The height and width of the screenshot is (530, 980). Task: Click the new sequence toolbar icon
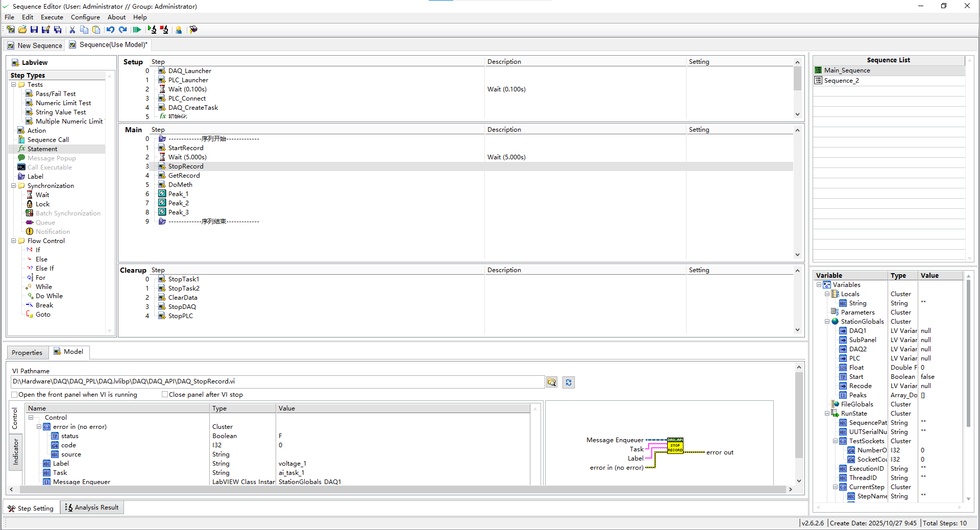click(11, 30)
